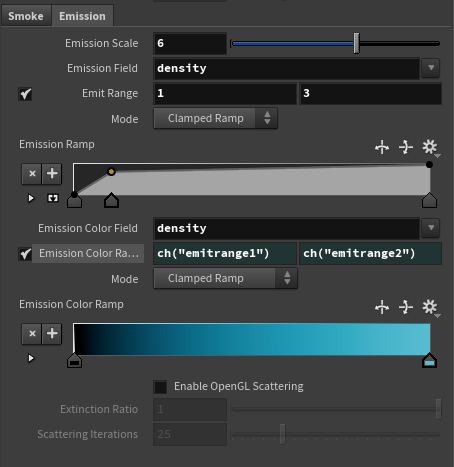The height and width of the screenshot is (467, 454).
Task: Click the ch("emitrange2") expression field
Action: pos(371,253)
